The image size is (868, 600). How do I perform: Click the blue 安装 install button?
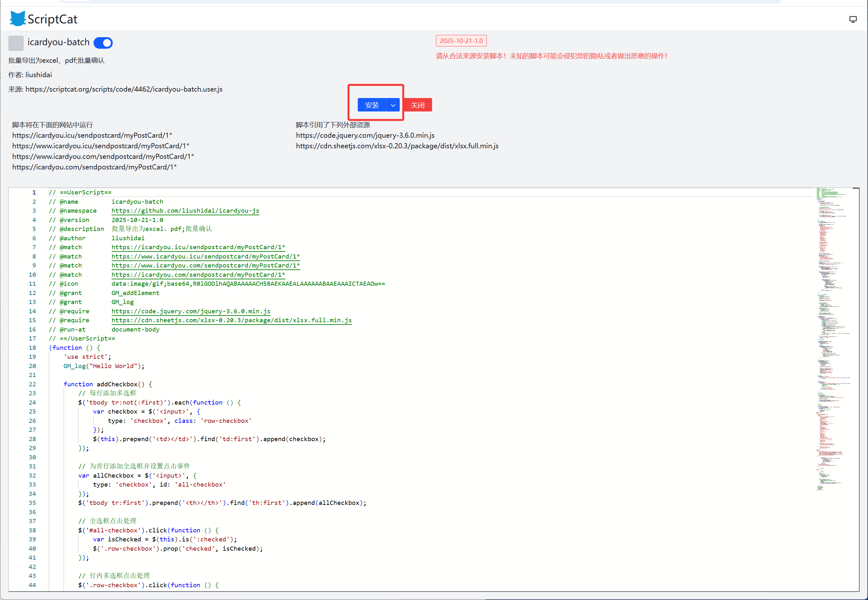point(372,105)
